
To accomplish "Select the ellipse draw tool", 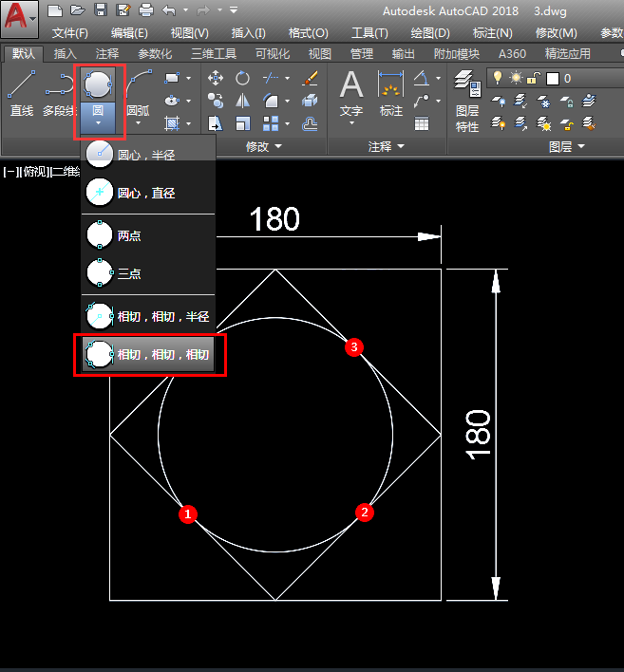I will coord(172,101).
